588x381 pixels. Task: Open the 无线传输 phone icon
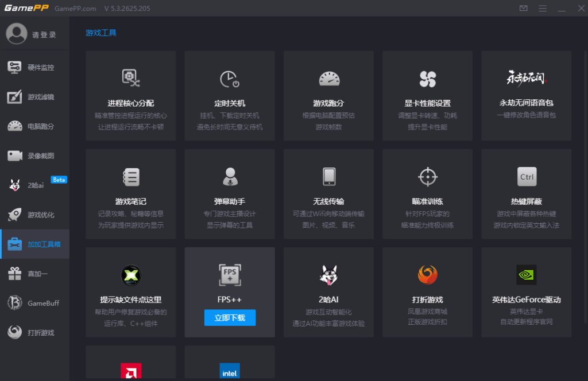click(x=329, y=177)
